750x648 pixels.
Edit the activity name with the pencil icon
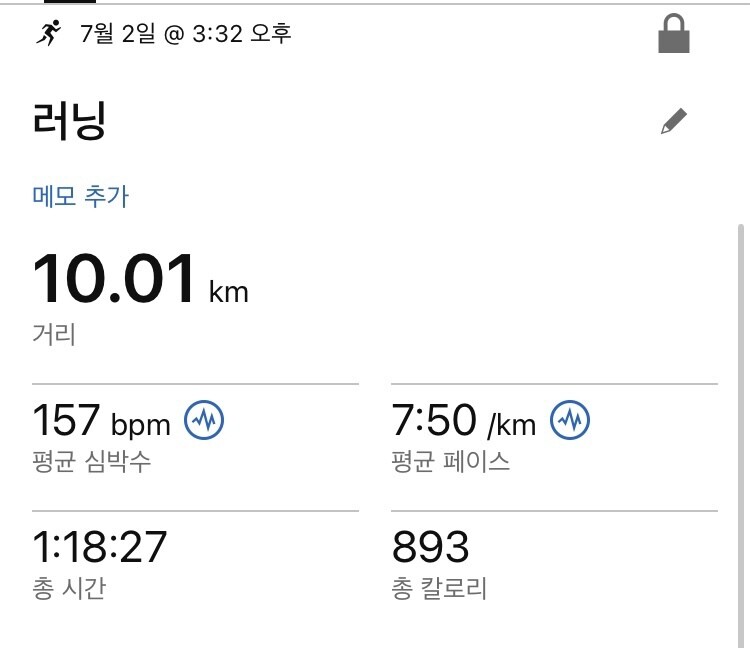coord(673,121)
